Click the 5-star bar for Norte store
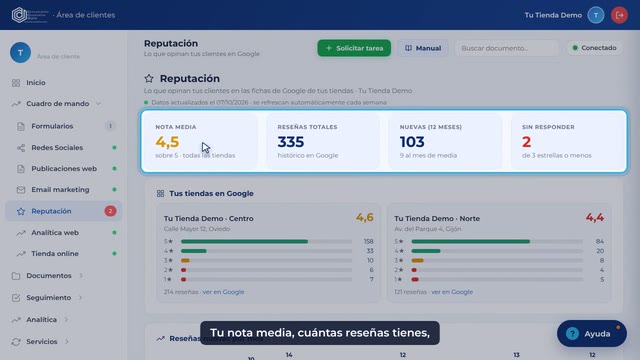This screenshot has width=640, height=360. (x=497, y=242)
